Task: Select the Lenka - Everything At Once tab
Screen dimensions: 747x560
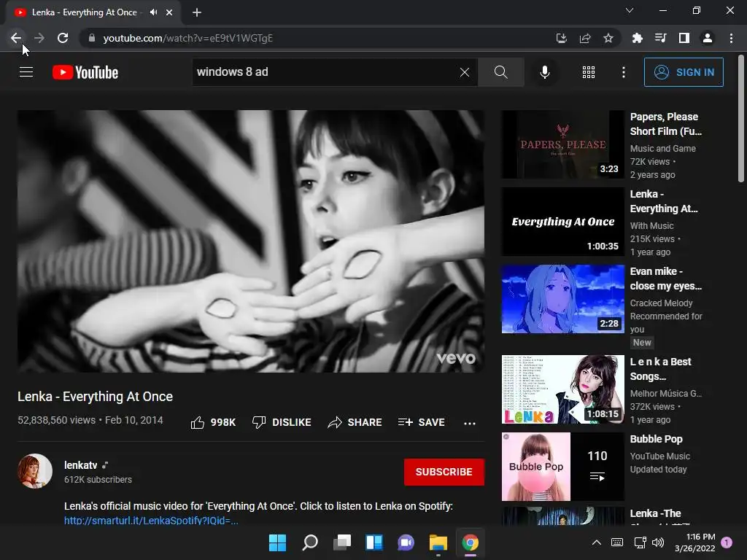Action: 93,12
